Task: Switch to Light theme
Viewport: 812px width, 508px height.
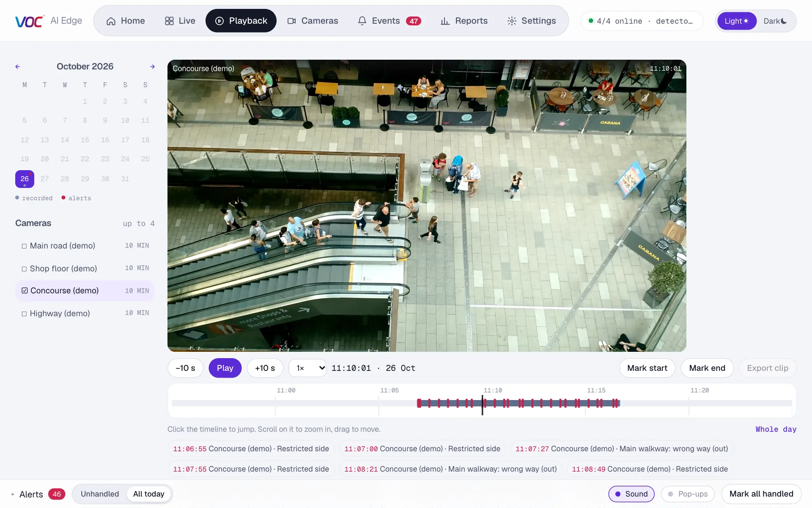Action: pyautogui.click(x=737, y=21)
